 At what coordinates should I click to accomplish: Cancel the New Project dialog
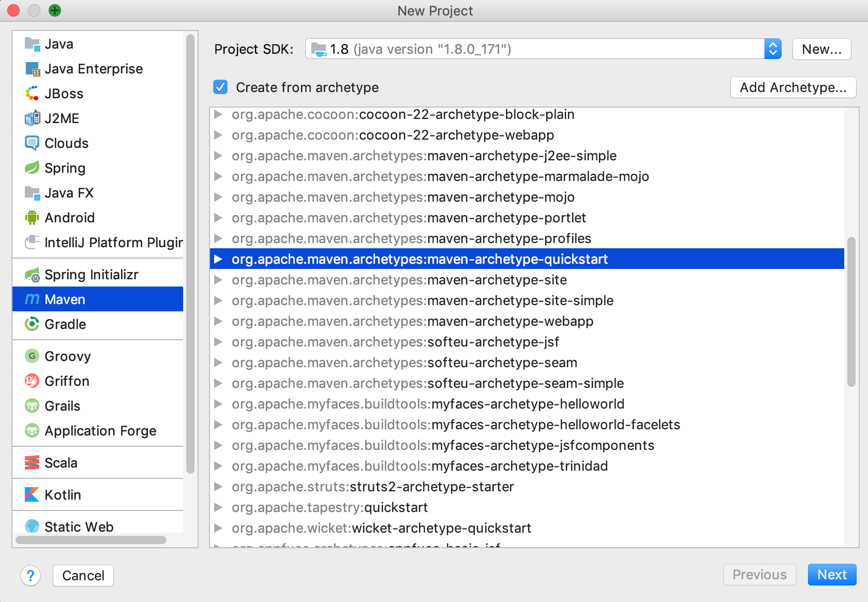pos(83,576)
